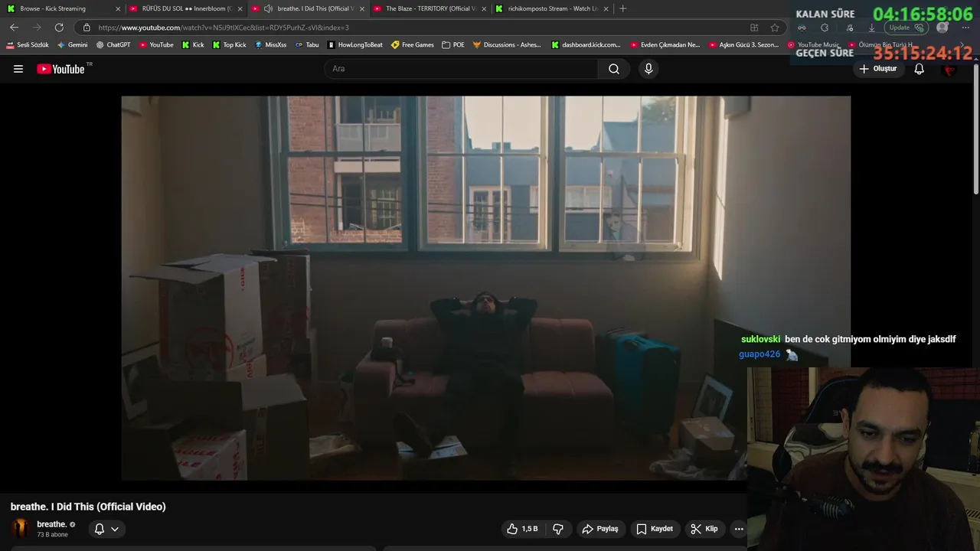Open the Gemini bookmark

(x=73, y=45)
